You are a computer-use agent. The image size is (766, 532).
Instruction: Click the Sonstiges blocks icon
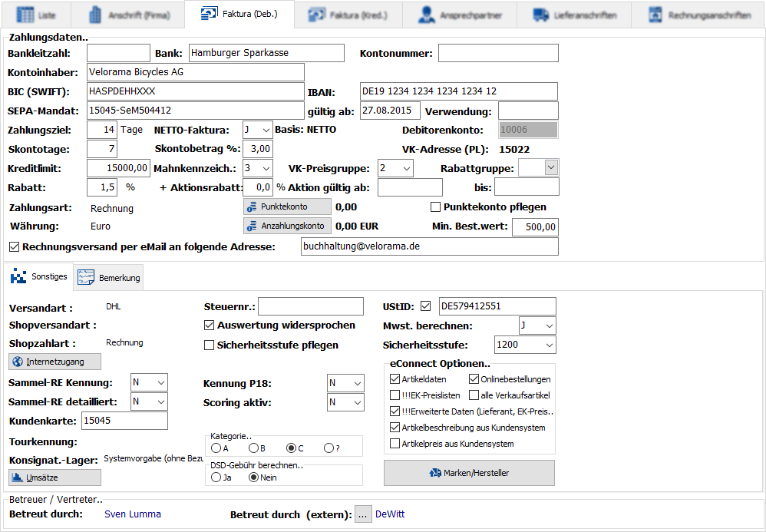(x=18, y=276)
